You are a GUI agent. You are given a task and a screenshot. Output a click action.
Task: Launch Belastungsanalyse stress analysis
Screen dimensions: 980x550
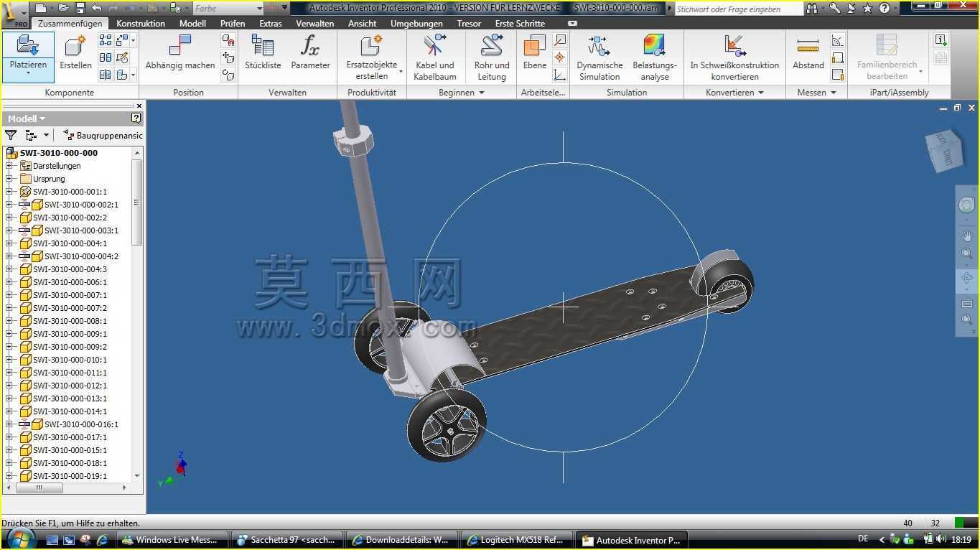tap(655, 57)
